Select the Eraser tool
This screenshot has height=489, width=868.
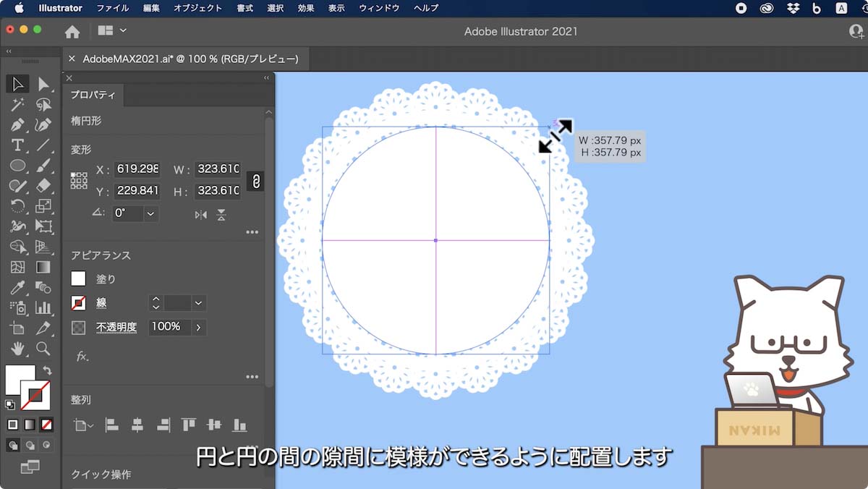click(43, 186)
